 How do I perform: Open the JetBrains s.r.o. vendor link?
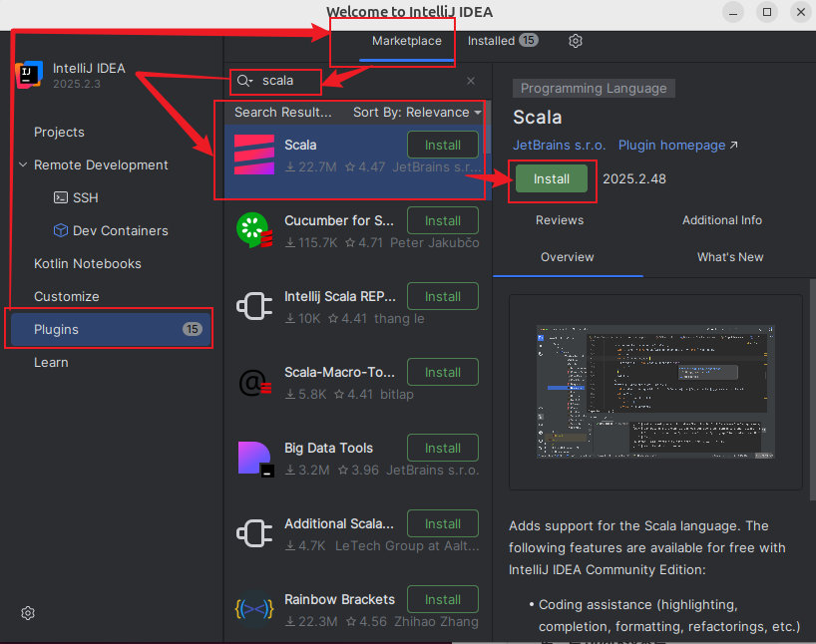(560, 146)
